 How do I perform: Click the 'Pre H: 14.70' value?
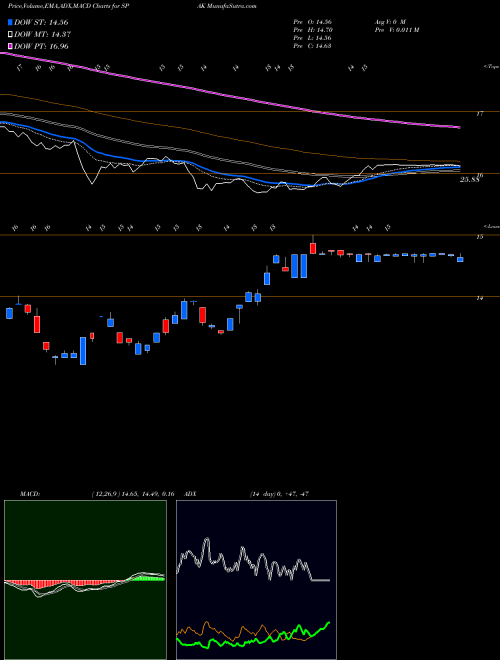click(x=313, y=30)
